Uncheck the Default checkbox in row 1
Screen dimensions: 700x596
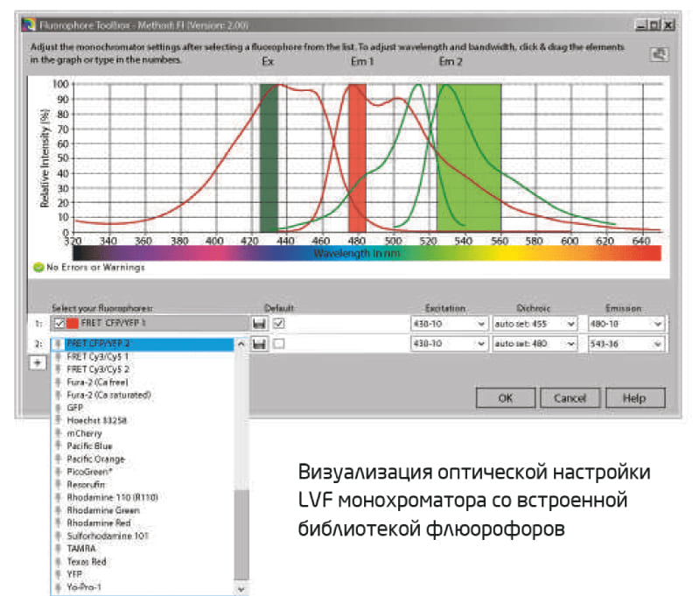click(279, 323)
